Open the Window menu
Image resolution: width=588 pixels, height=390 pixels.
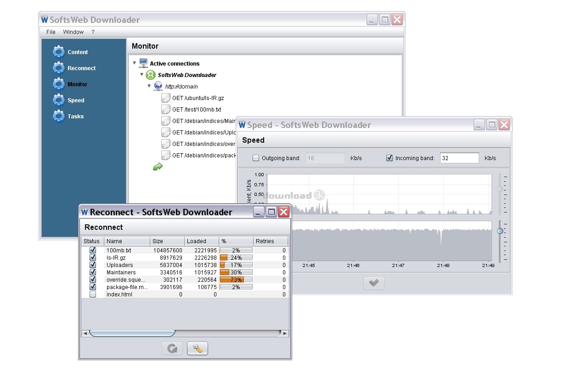click(x=73, y=32)
